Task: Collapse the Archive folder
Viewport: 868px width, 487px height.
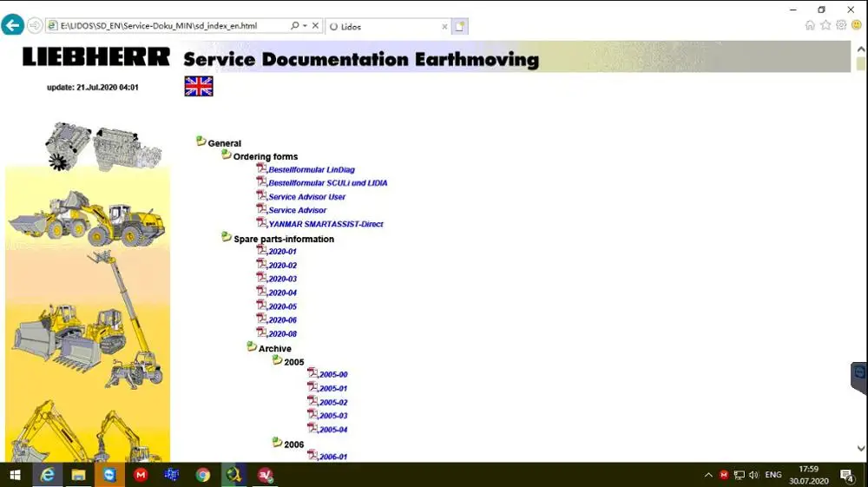Action: pos(252,347)
